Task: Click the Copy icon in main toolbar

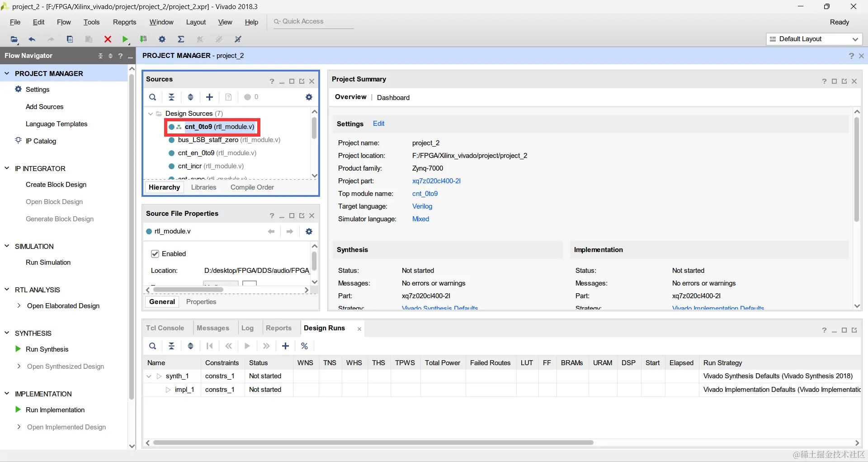Action: click(x=70, y=39)
